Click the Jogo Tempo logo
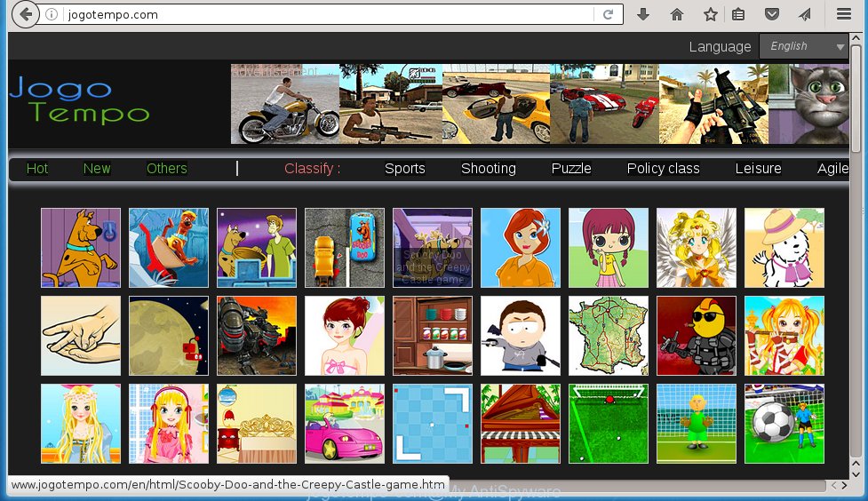868x501 pixels. point(80,99)
